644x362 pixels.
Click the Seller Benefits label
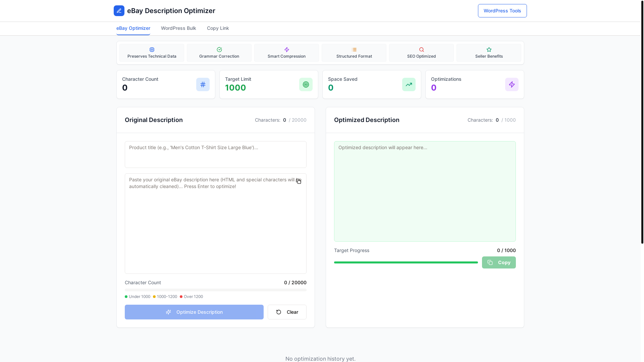tap(489, 56)
